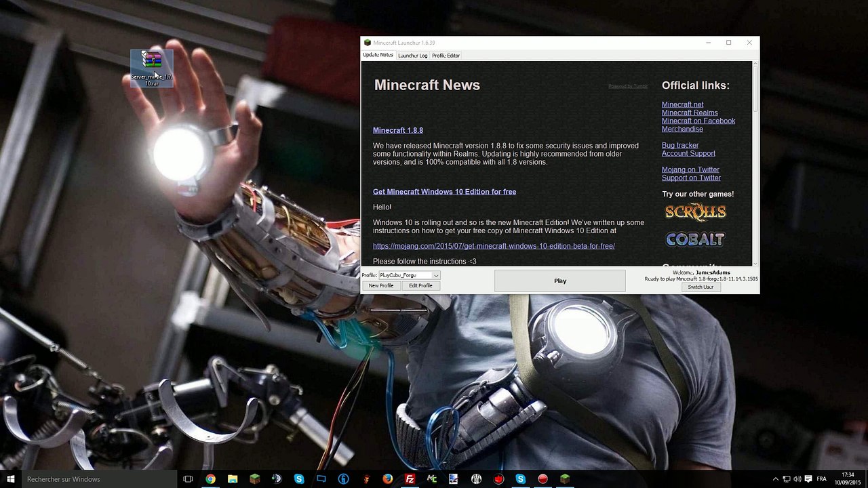Image resolution: width=868 pixels, height=488 pixels.
Task: Click the New Profile button
Action: [381, 285]
